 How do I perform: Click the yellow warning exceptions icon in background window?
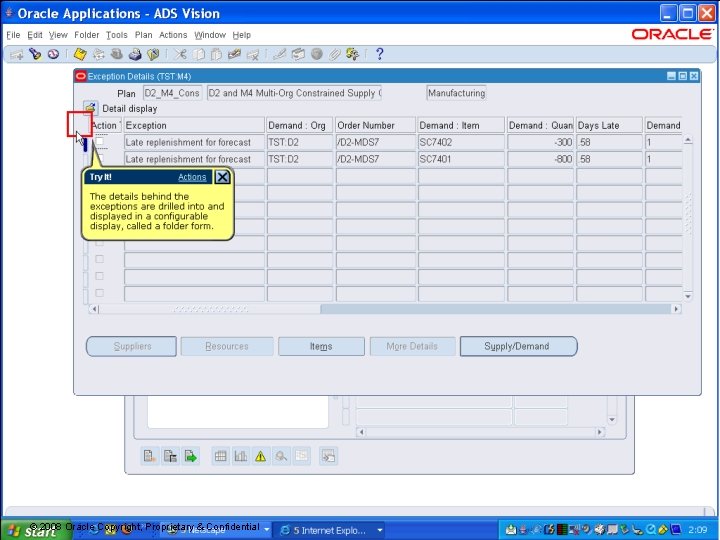(260, 456)
